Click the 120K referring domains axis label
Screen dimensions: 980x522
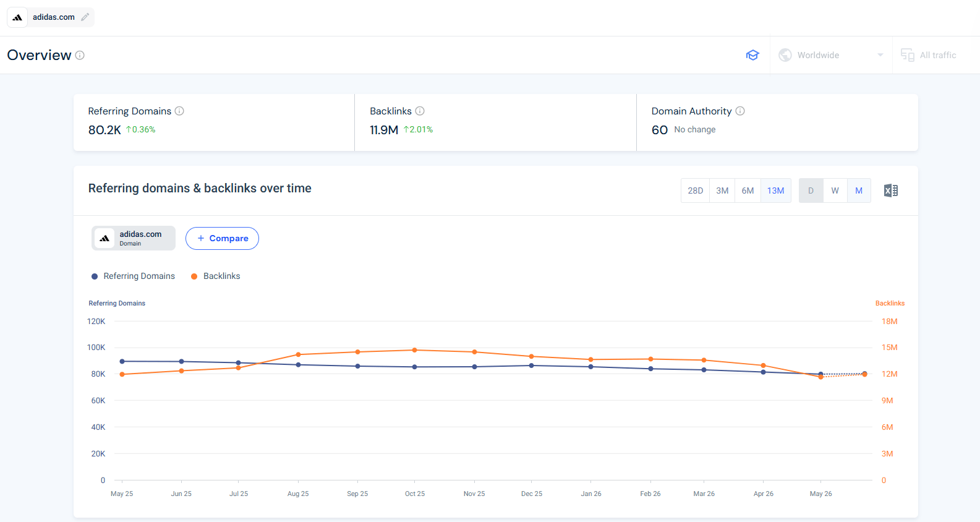[x=96, y=322]
